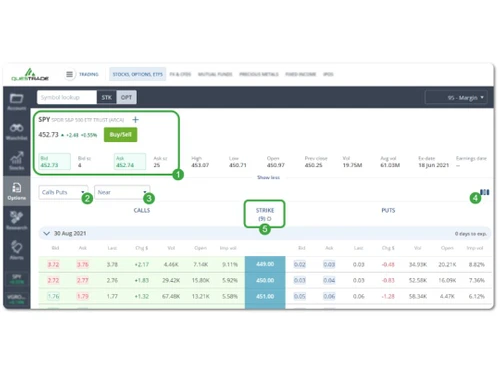Viewport: 500px width, 375px height.
Task: Toggle the OPT lookup mode
Action: pyautogui.click(x=126, y=97)
